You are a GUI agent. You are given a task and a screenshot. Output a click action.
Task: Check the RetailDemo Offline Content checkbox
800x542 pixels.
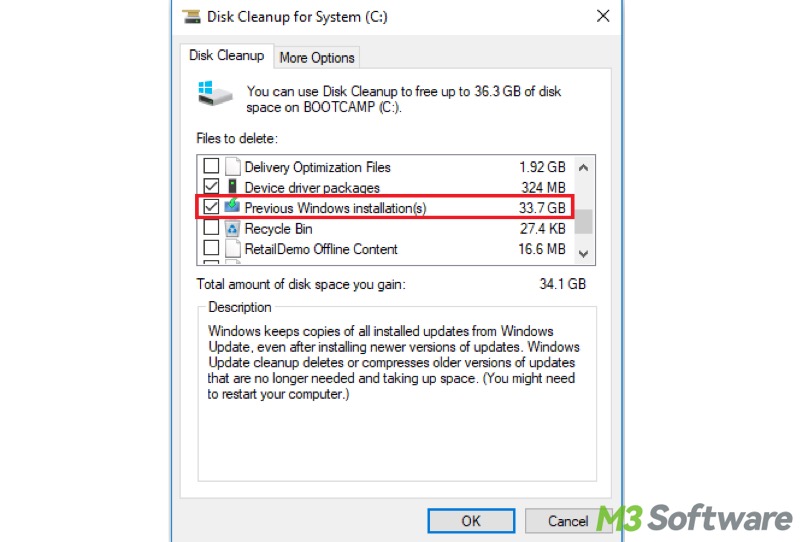pyautogui.click(x=211, y=248)
